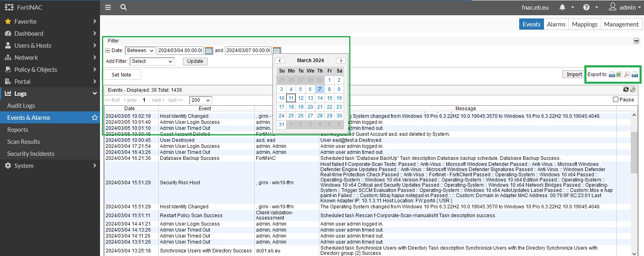Favorite the Events & Alarms page star
This screenshot has height=256, width=644.
pos(95,117)
